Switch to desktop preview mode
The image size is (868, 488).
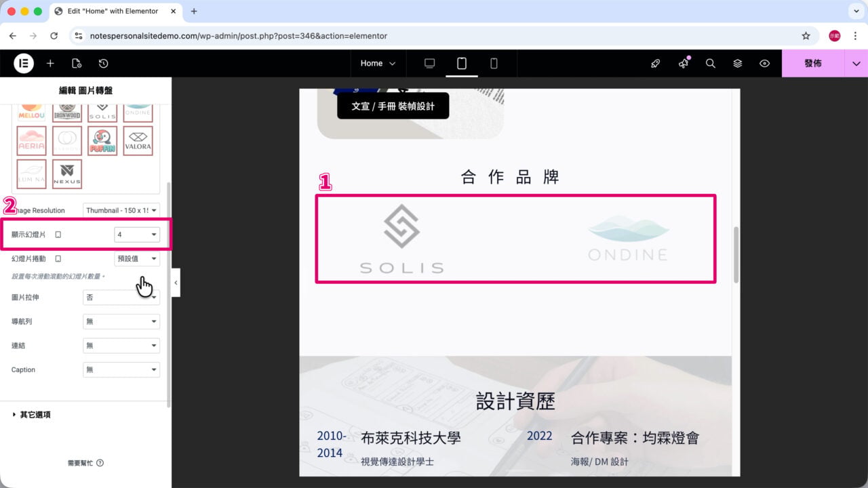point(429,63)
